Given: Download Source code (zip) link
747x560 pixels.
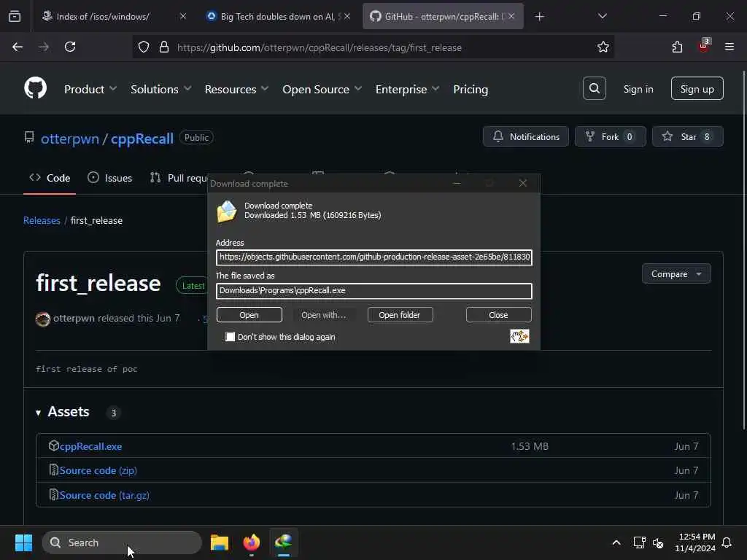Looking at the screenshot, I should (x=98, y=470).
